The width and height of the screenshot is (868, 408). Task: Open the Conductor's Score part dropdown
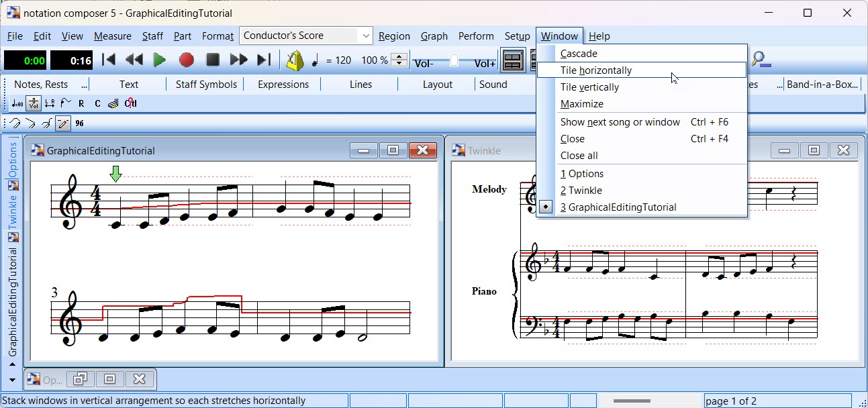366,36
